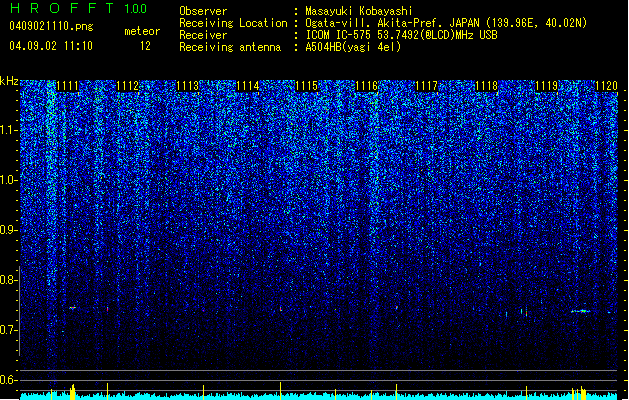Viewport: 629px width, 400px height.
Task: Click the 0.8 kHz axis label
Action: pyautogui.click(x=9, y=280)
